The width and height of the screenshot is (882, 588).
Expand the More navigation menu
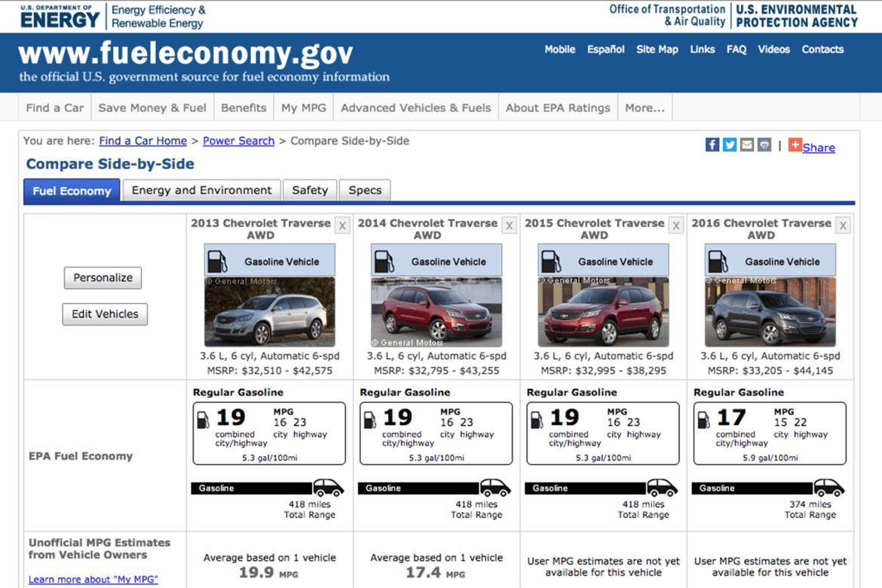click(x=645, y=107)
